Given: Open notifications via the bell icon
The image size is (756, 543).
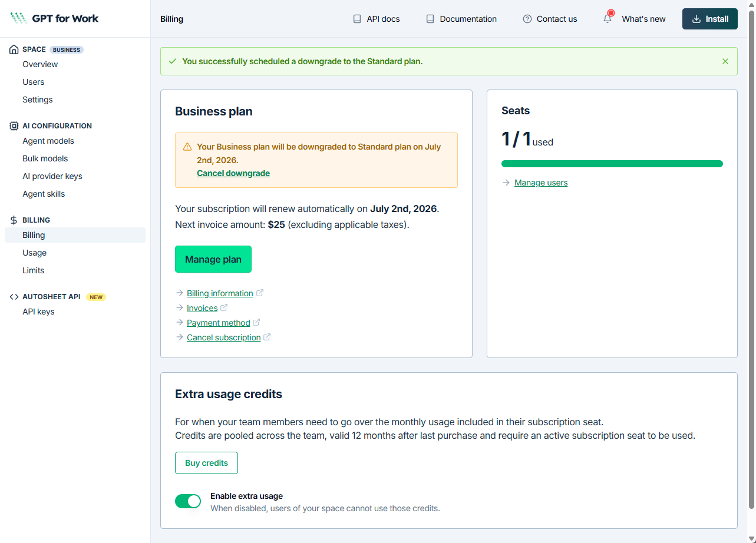Looking at the screenshot, I should (608, 19).
